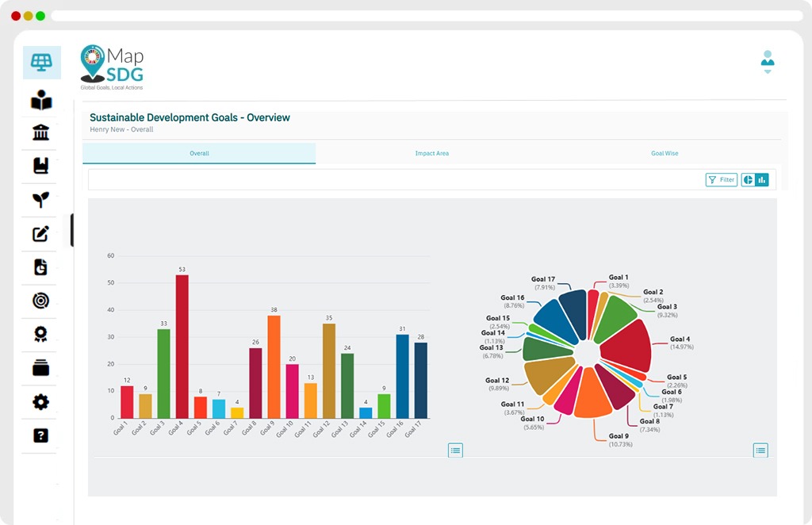Switch to bar chart view toggle
This screenshot has height=525, width=812.
pos(762,180)
